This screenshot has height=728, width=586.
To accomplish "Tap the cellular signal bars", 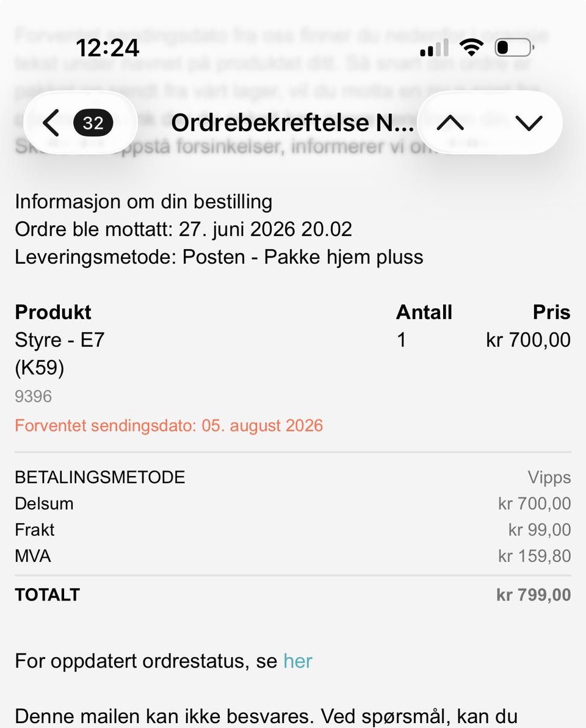I will point(434,48).
